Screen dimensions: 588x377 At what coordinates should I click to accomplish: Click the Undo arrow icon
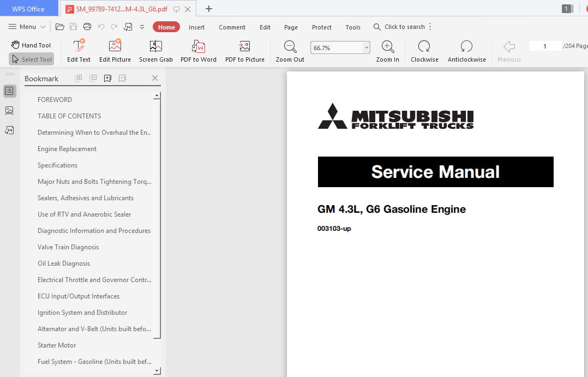(x=101, y=27)
